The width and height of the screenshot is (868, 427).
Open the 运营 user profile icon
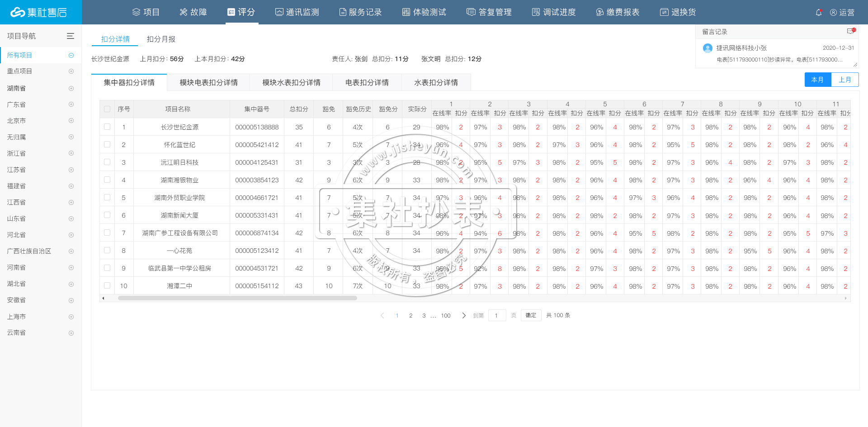coord(833,13)
